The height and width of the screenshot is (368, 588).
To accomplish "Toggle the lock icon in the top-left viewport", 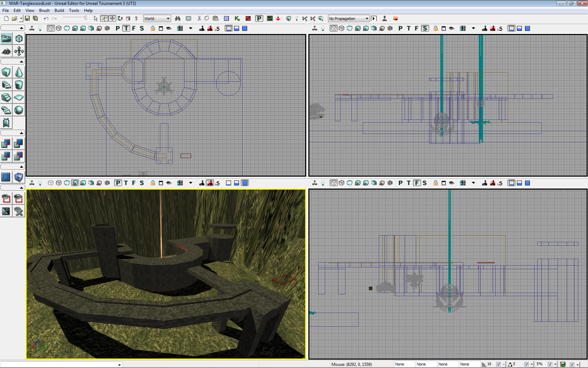I will (x=153, y=28).
